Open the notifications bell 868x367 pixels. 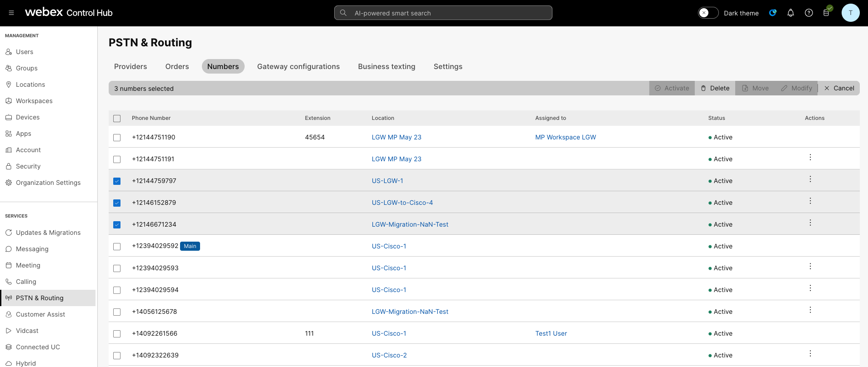pos(791,13)
